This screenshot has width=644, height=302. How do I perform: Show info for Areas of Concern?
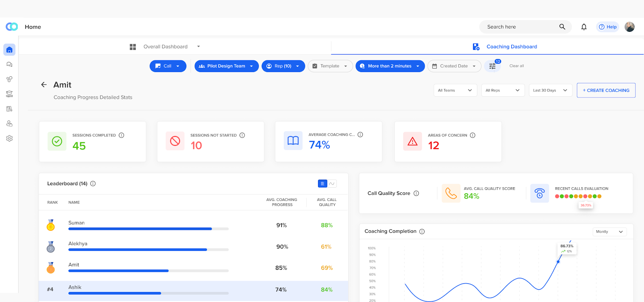(473, 135)
